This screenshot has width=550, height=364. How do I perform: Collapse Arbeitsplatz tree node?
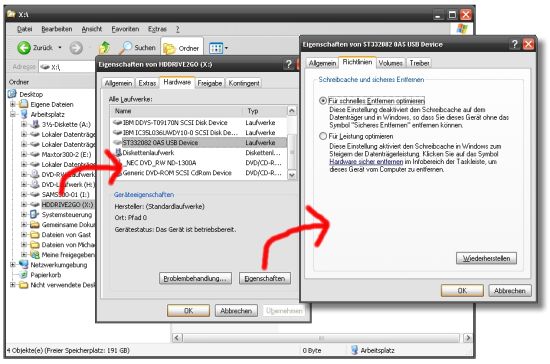pyautogui.click(x=13, y=114)
